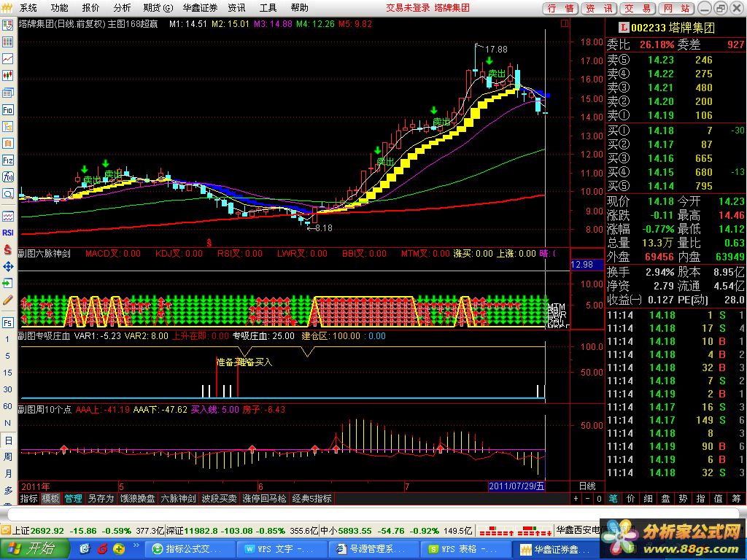Viewport: 747px width, 560px height.
Task: Click the minus zoom-out button at chart bottom
Action: (x=587, y=499)
